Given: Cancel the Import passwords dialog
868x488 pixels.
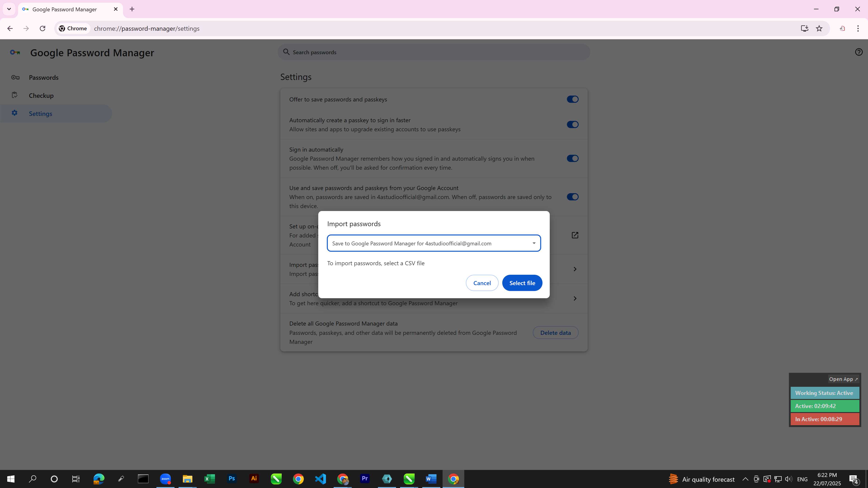Looking at the screenshot, I should (482, 283).
